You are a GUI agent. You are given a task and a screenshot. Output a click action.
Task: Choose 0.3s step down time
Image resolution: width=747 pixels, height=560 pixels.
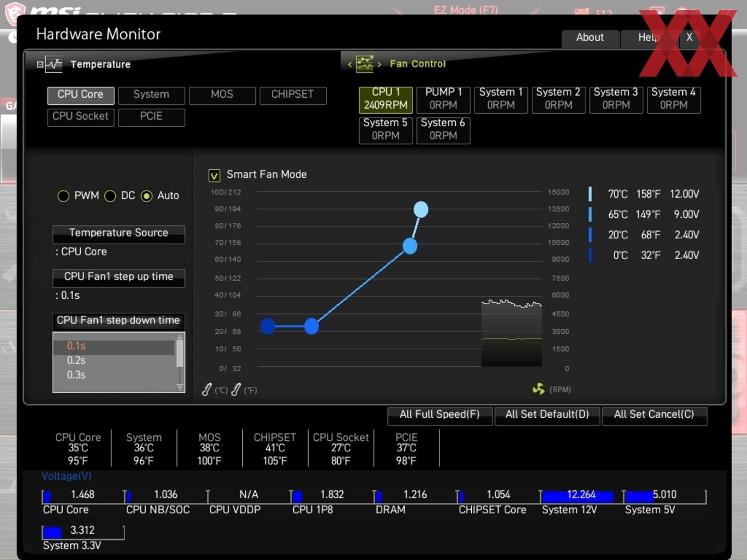pyautogui.click(x=114, y=376)
